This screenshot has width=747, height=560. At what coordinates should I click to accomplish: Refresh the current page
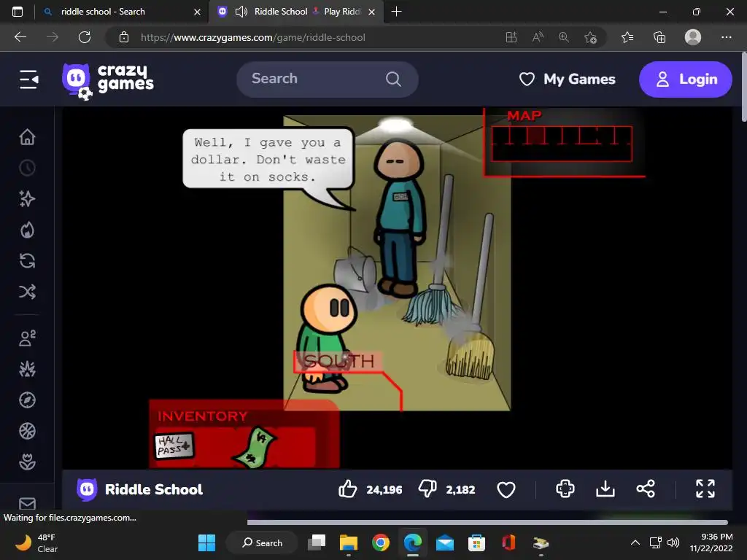pyautogui.click(x=85, y=37)
